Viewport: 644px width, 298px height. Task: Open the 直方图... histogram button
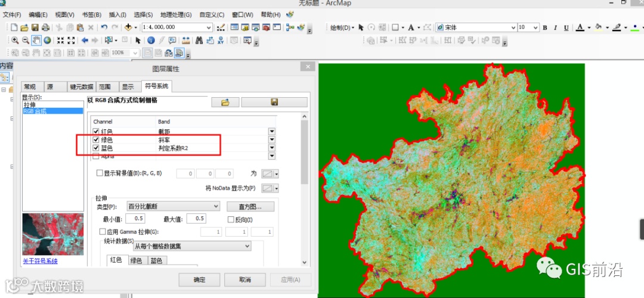tap(250, 206)
